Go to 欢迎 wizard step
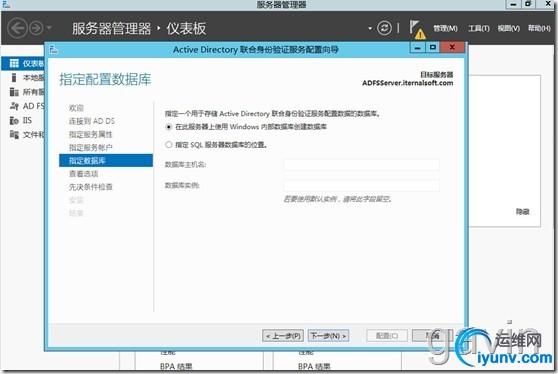 coord(76,108)
